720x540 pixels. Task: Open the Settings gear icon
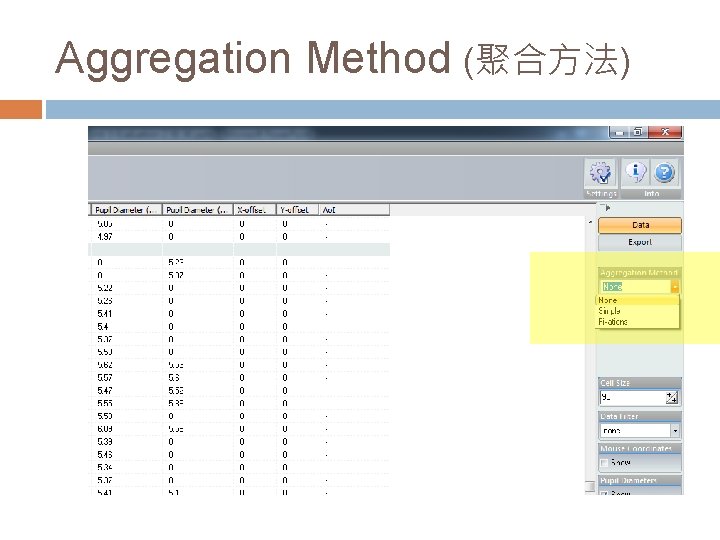[x=601, y=173]
